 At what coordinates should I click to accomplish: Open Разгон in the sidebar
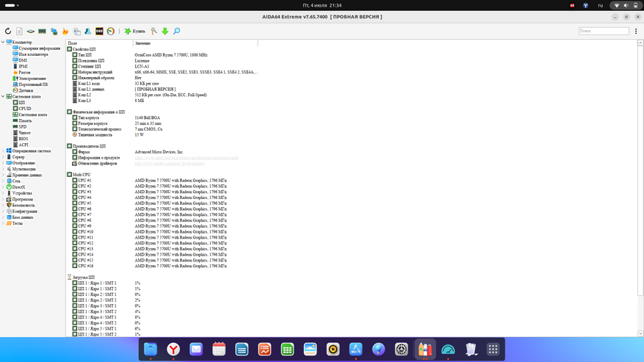point(24,72)
